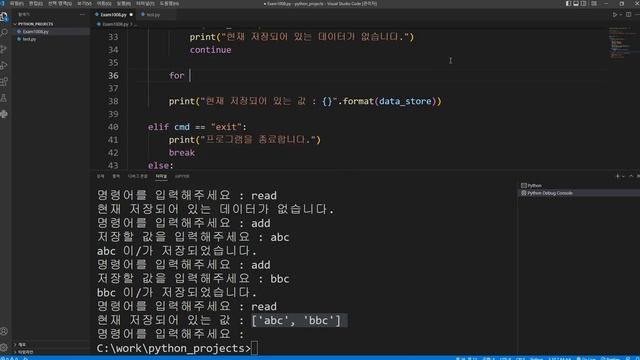Click the terminal prompt C:\work\python_projects>
This screenshot has width=640, height=360.
click(x=174, y=348)
